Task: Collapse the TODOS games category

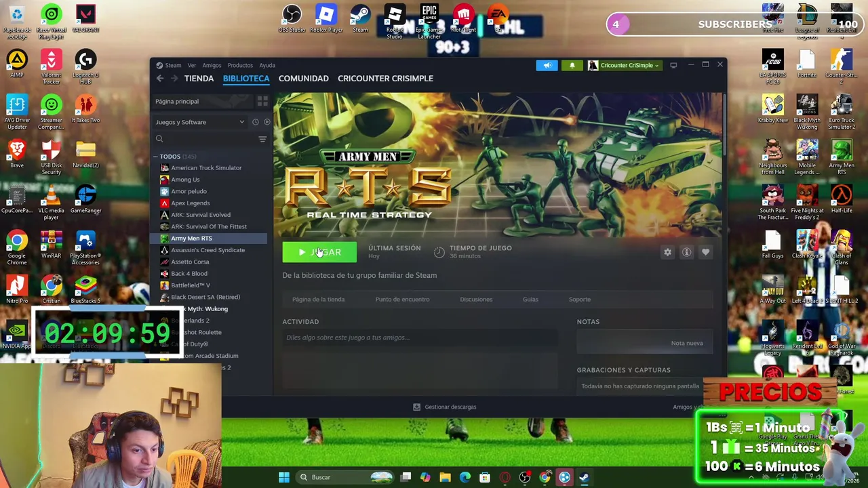Action: click(x=155, y=157)
